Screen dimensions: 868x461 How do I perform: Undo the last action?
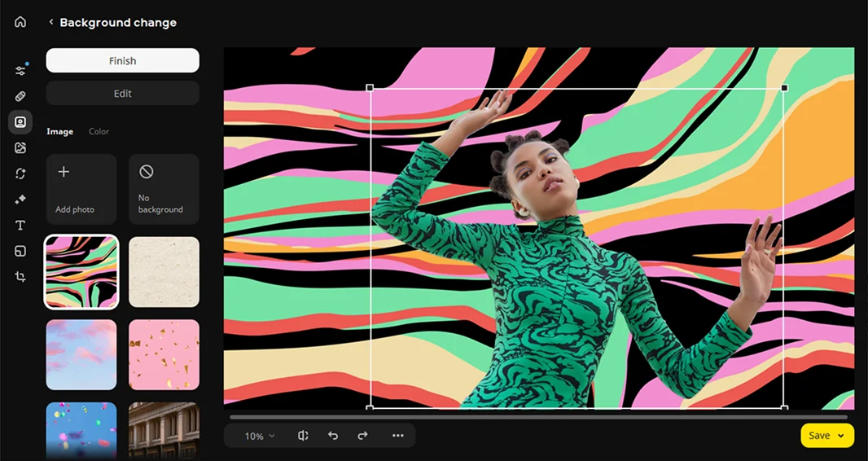coord(333,436)
